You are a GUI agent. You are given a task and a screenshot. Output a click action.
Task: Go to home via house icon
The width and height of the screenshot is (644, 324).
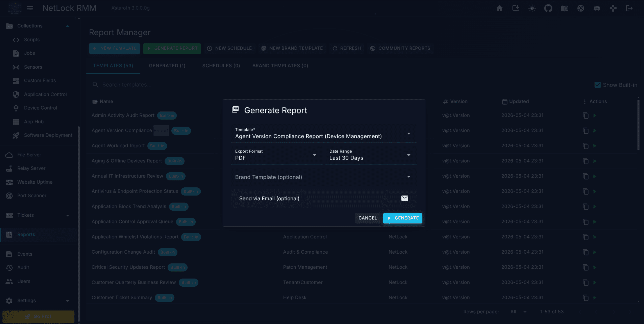tap(499, 8)
